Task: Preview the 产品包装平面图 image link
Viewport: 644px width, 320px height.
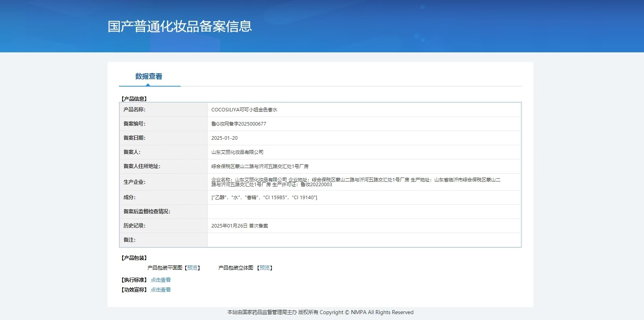Action: (192, 268)
